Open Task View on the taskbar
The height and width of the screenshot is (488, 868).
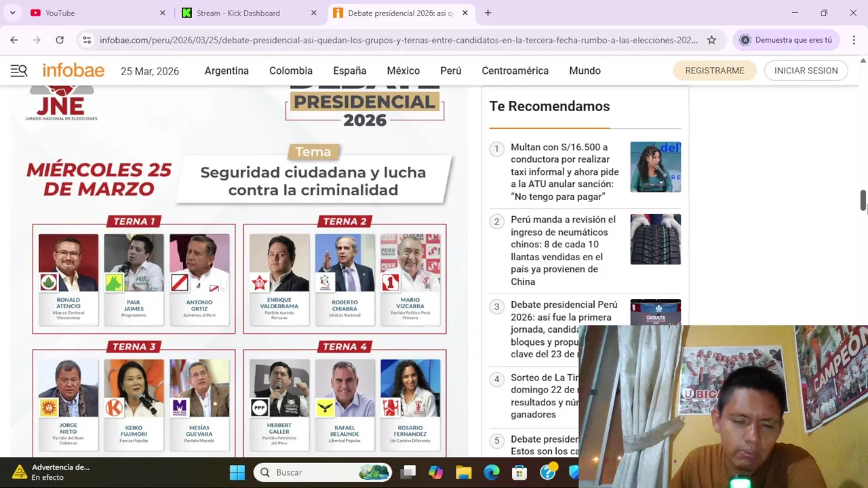click(x=408, y=472)
